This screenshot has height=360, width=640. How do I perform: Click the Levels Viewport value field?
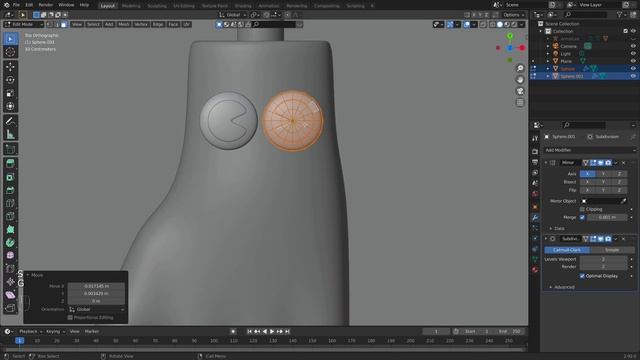coord(603,259)
